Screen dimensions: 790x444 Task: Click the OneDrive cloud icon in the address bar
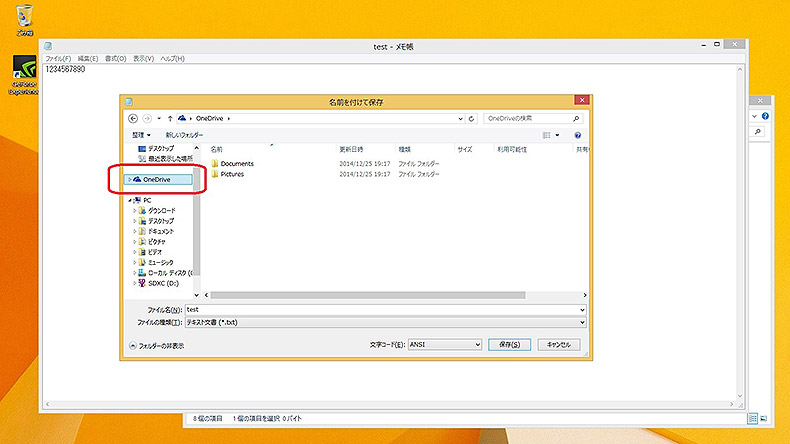click(182, 118)
